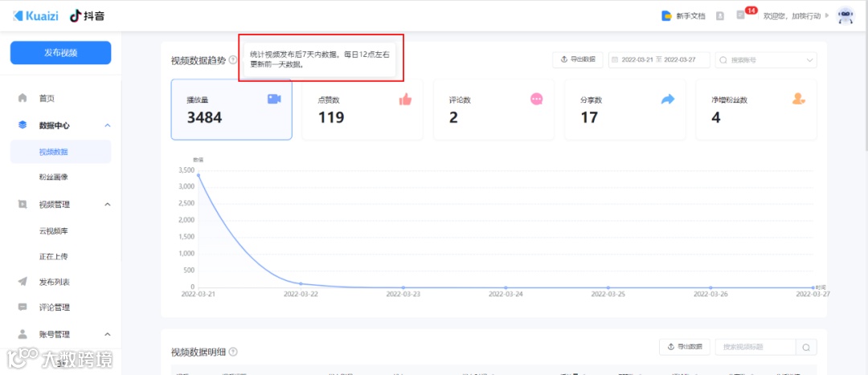This screenshot has height=375, width=868.
Task: Click the chart data point at 2022-03-21
Action: (x=199, y=175)
